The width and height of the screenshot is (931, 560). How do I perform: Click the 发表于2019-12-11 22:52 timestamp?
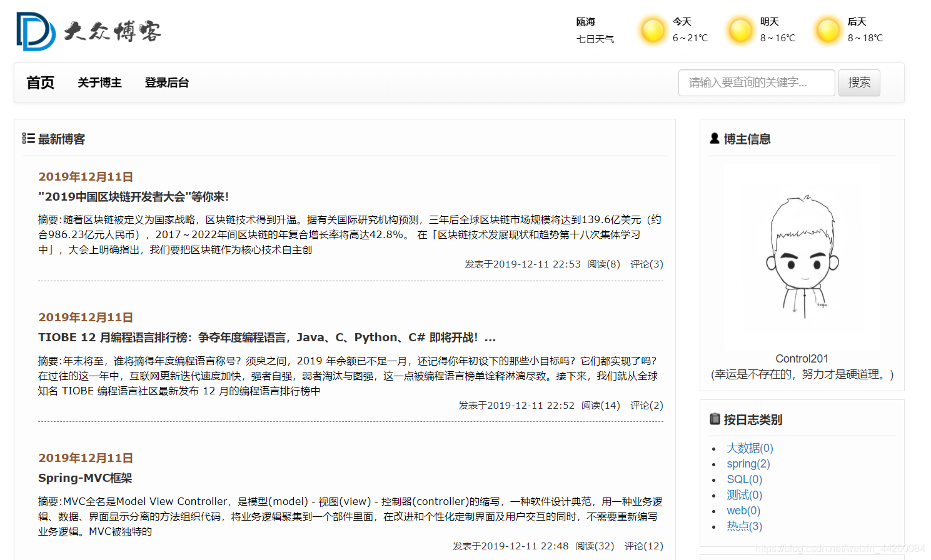click(x=517, y=406)
